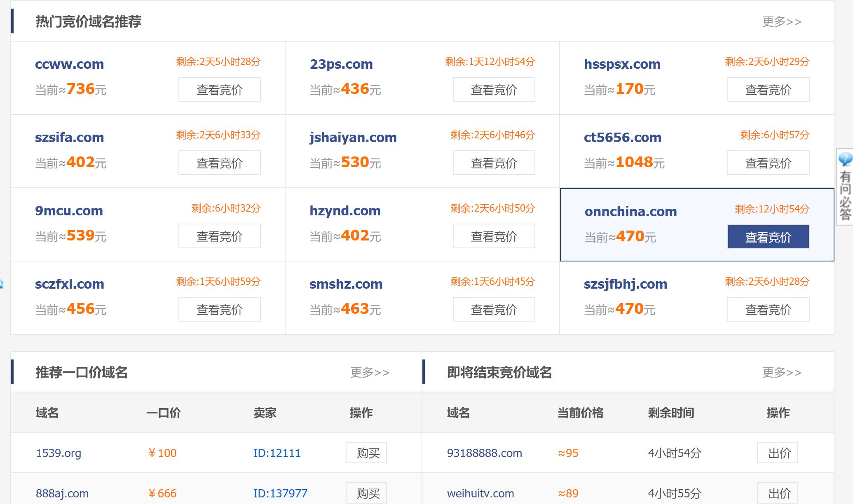Open seller ID:137977 link
Viewport: 853px width, 504px height.
point(280,493)
